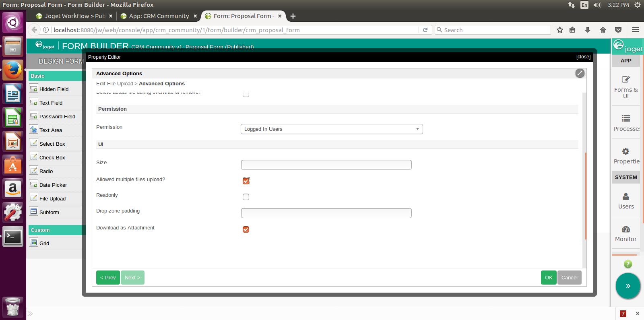
Task: Open the Permission dropdown
Action: pos(332,129)
